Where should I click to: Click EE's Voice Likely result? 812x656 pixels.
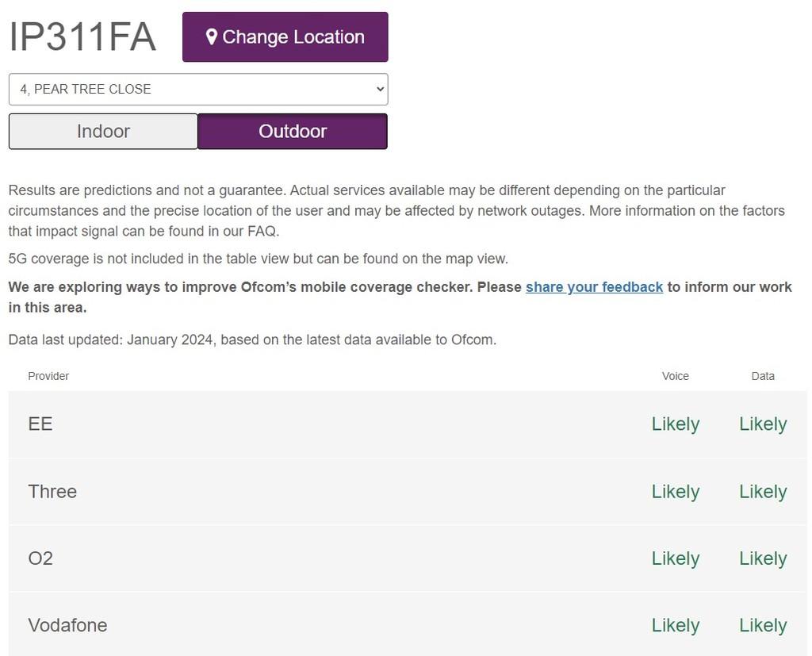tap(676, 424)
